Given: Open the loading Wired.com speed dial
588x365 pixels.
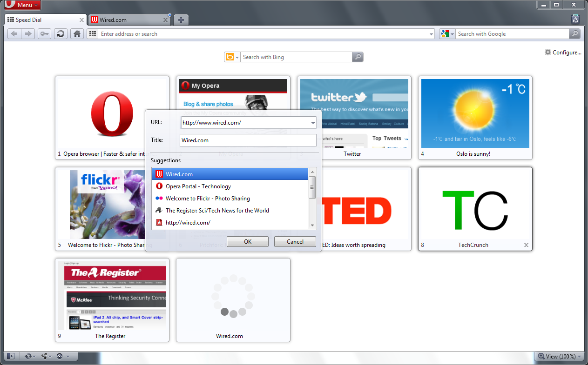Looking at the screenshot, I should click(x=233, y=300).
